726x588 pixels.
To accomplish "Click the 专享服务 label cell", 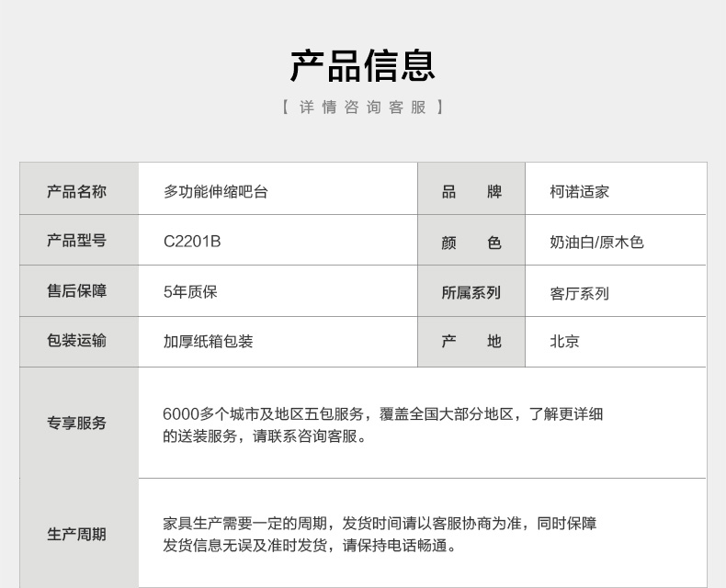I will pyautogui.click(x=79, y=423).
